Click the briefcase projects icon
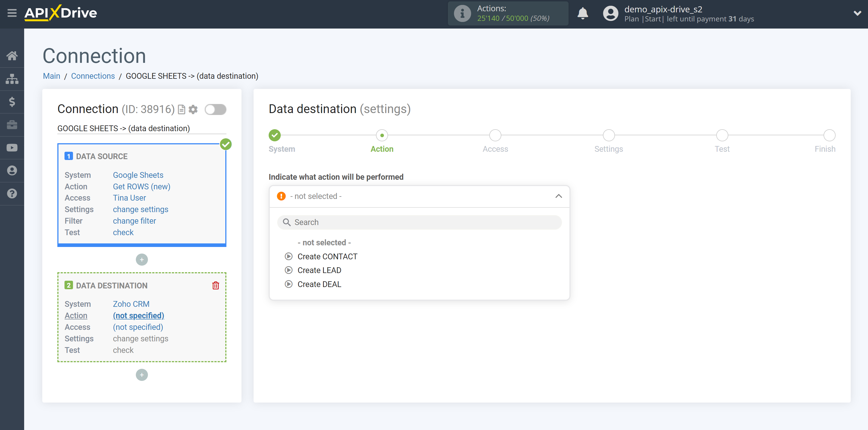This screenshot has width=868, height=430. point(12,125)
